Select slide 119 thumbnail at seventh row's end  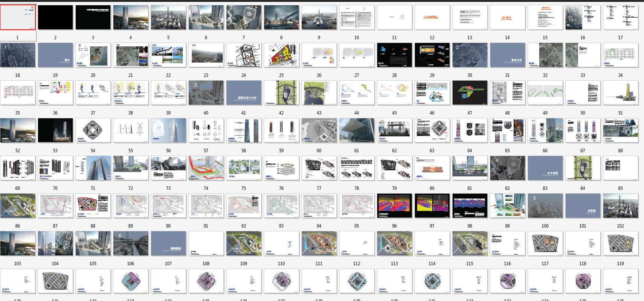[621, 243]
